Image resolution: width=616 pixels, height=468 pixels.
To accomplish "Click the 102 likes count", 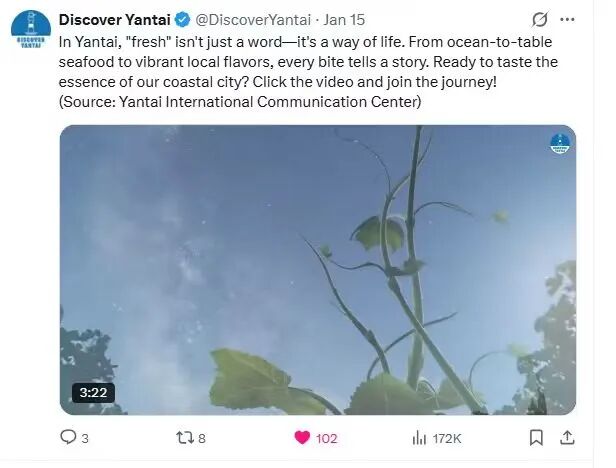I will (327, 438).
